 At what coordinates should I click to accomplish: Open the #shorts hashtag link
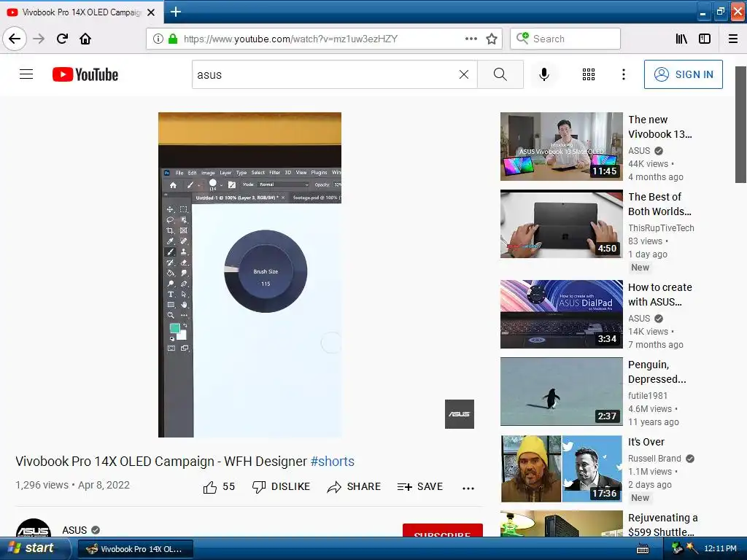click(x=332, y=461)
